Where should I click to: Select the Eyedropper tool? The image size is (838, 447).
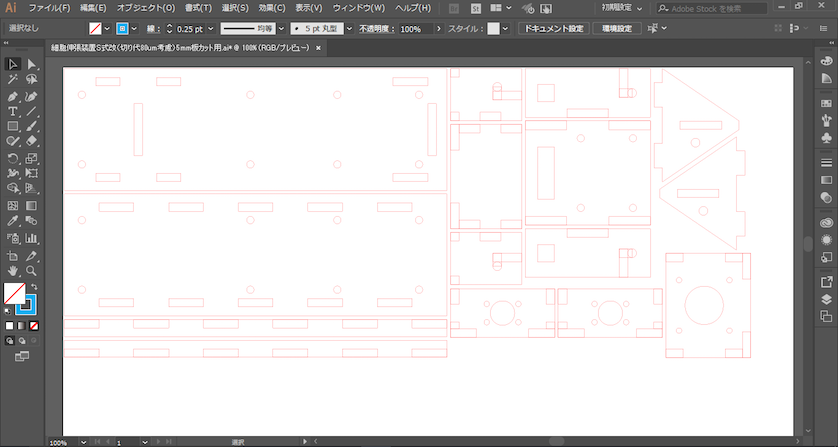13,221
